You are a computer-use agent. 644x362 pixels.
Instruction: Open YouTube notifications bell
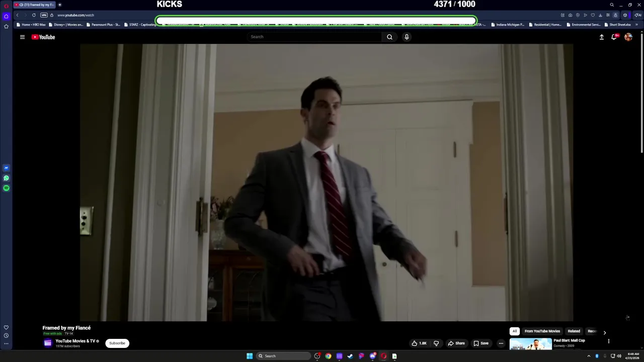click(x=614, y=37)
